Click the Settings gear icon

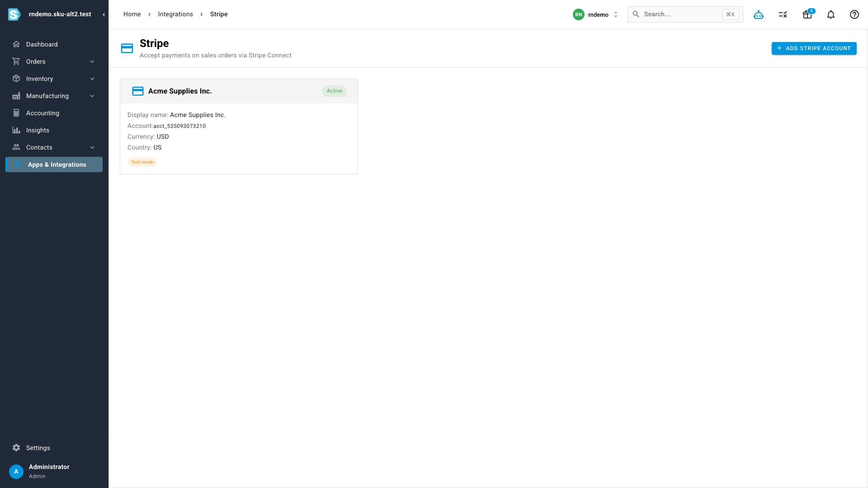pyautogui.click(x=16, y=448)
